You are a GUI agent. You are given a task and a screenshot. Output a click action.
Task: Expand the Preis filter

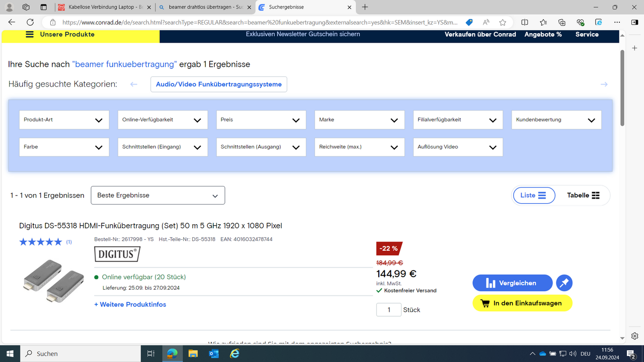click(x=261, y=120)
